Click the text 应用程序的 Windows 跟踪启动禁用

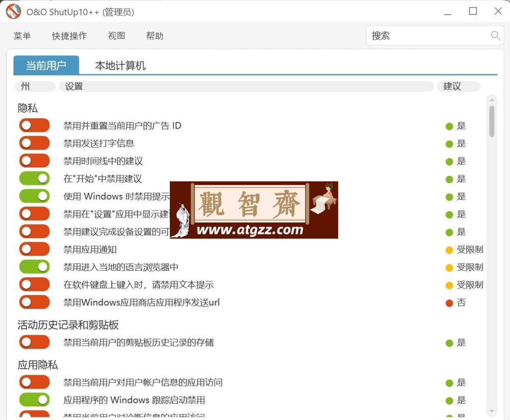pos(134,400)
